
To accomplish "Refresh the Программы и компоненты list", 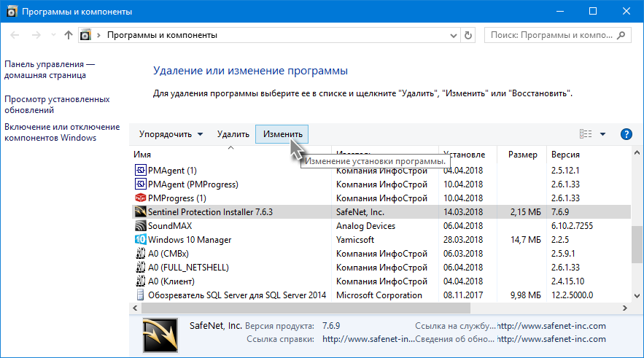I will coord(468,35).
